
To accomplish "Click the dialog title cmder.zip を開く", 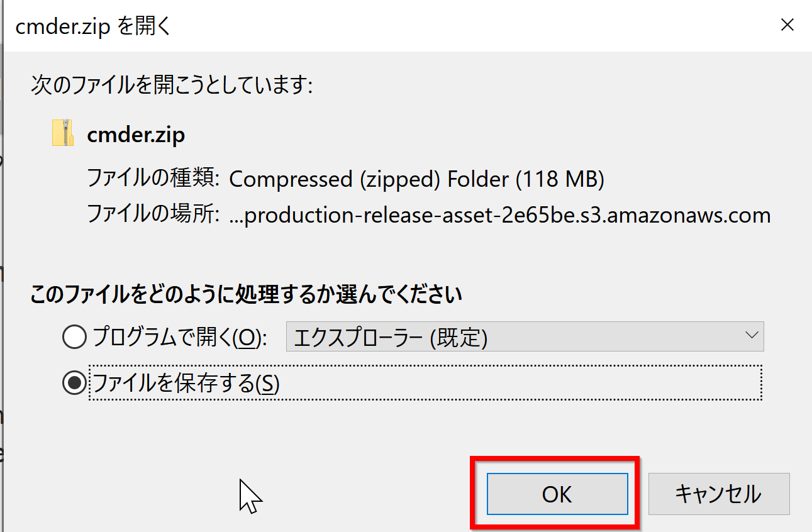I will pyautogui.click(x=93, y=26).
